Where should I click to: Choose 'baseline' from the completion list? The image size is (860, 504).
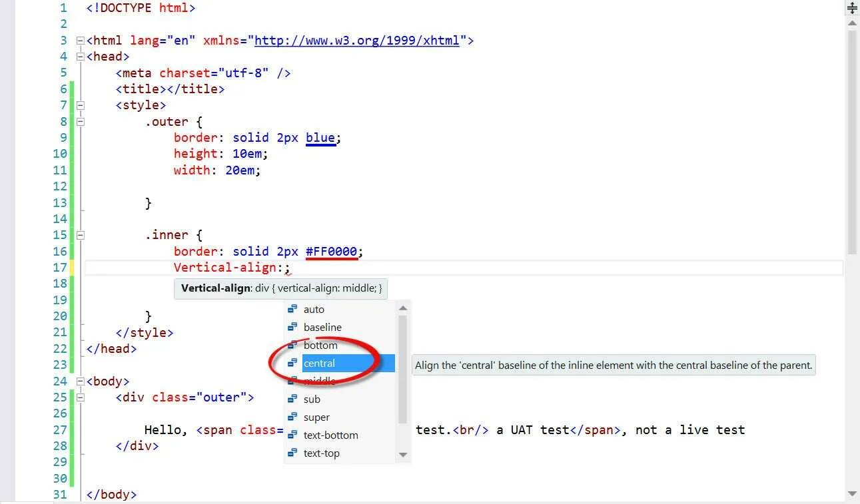click(x=322, y=328)
